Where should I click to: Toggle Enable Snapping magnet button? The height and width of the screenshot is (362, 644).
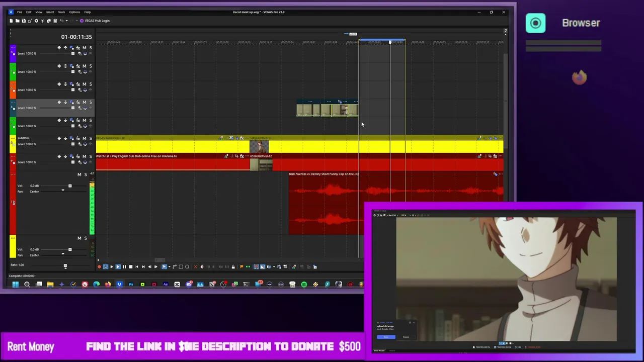point(256,266)
